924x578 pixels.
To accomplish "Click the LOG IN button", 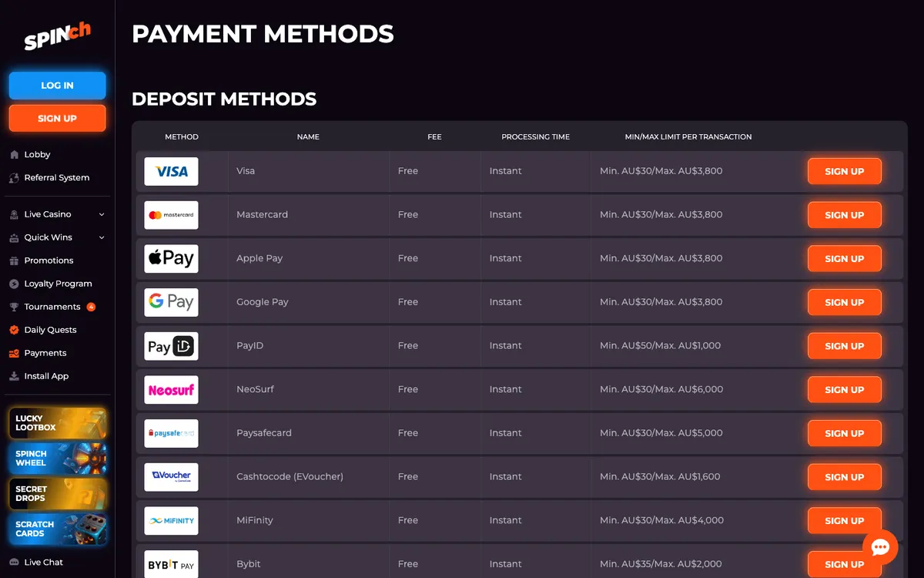I will click(58, 86).
